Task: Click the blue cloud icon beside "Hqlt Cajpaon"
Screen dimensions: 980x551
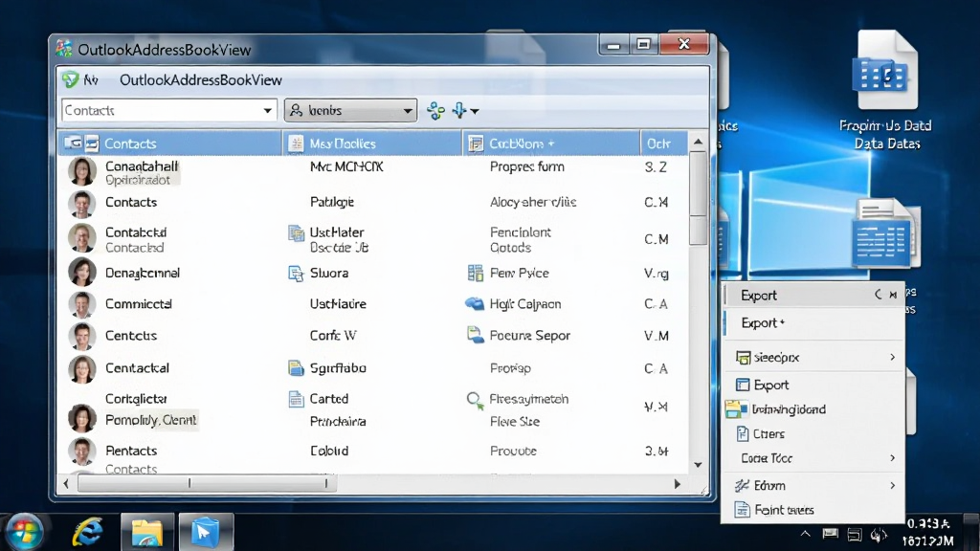Action: 475,303
